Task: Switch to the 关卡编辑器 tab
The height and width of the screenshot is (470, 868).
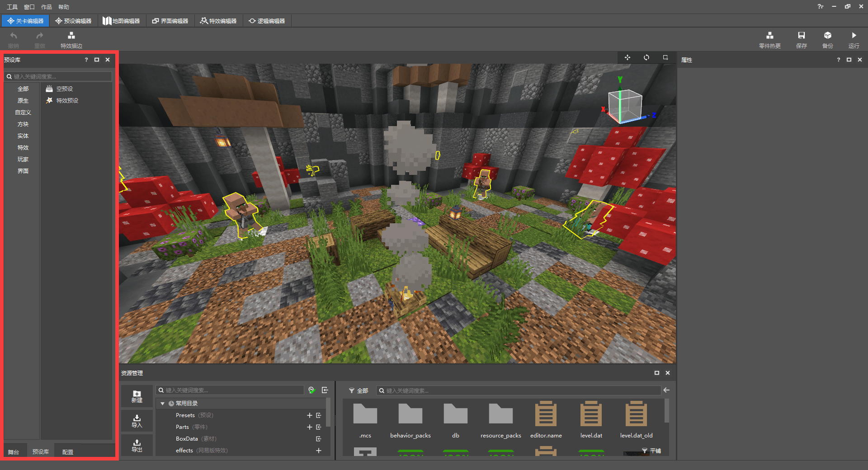Action: (25, 21)
